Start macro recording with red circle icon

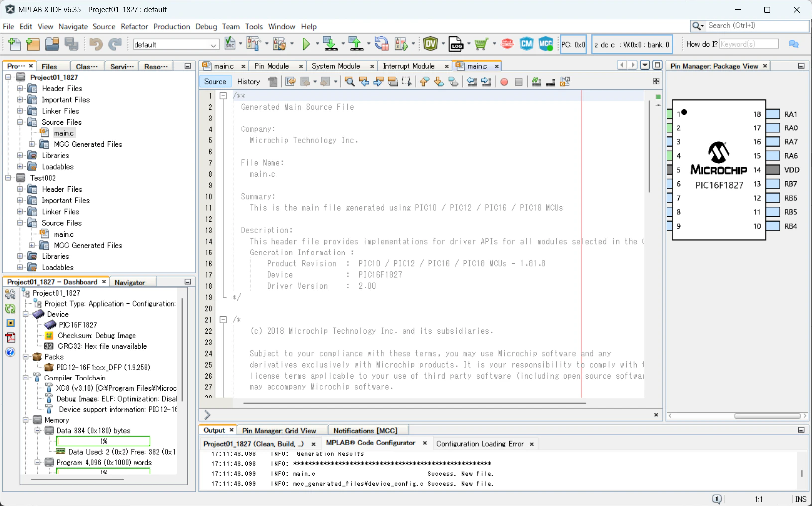[504, 82]
